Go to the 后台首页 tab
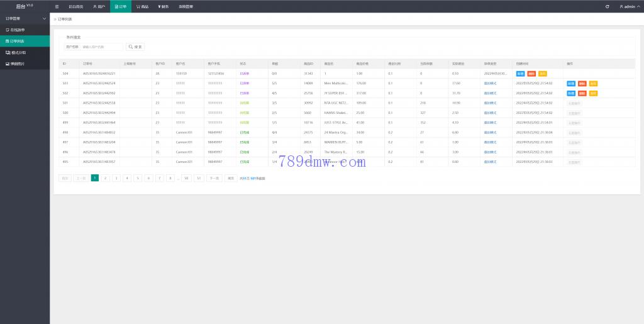This screenshot has width=644, height=324. [75, 6]
